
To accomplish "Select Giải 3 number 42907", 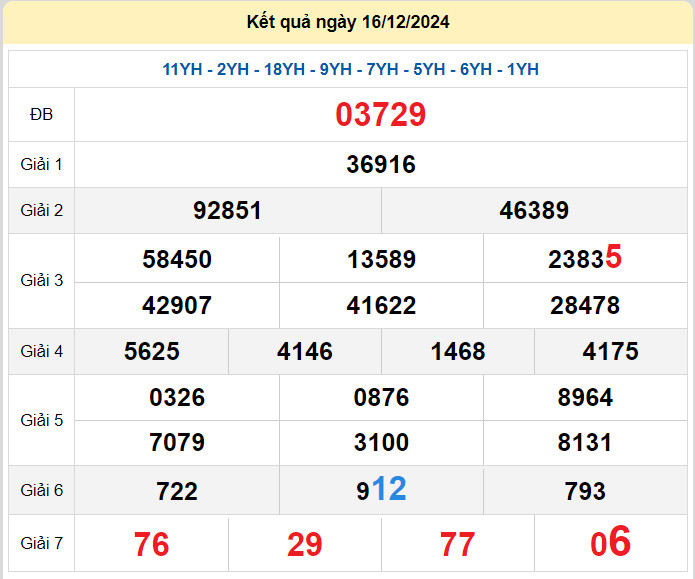I will [x=177, y=305].
